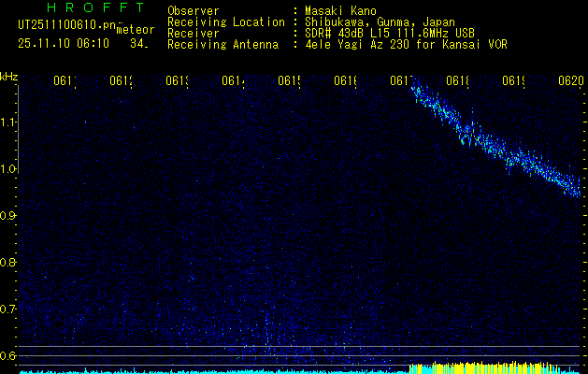Click the 0.8 kHz axis tick label
The width and height of the screenshot is (588, 374).
pos(8,263)
